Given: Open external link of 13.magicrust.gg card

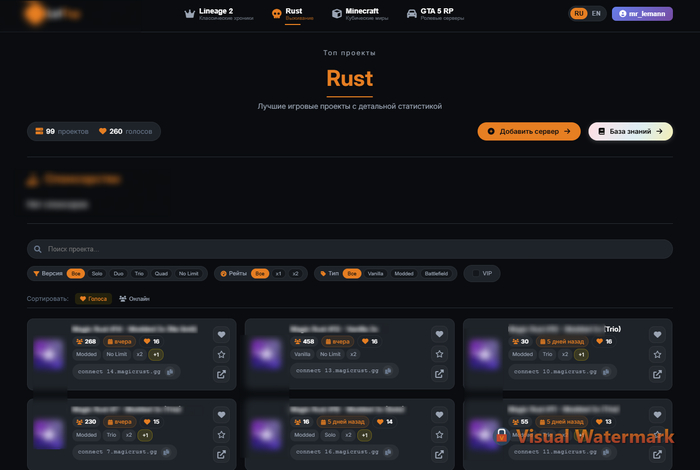Looking at the screenshot, I should (439, 374).
